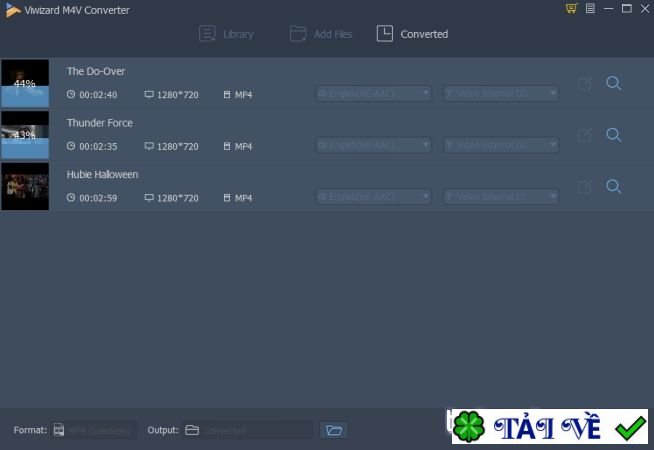This screenshot has width=654, height=450.
Task: Click the Output path field
Action: (x=247, y=430)
